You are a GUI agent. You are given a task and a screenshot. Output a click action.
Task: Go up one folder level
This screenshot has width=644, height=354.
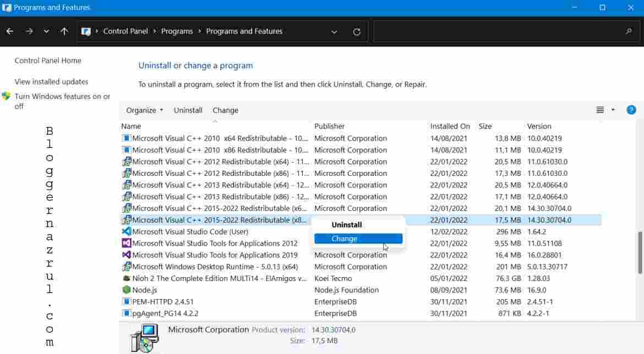(64, 31)
